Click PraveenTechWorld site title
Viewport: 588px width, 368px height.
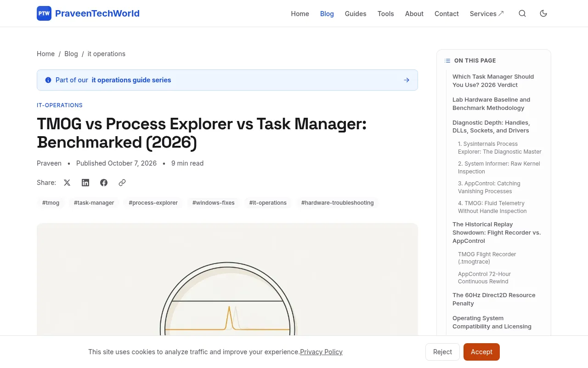click(97, 13)
